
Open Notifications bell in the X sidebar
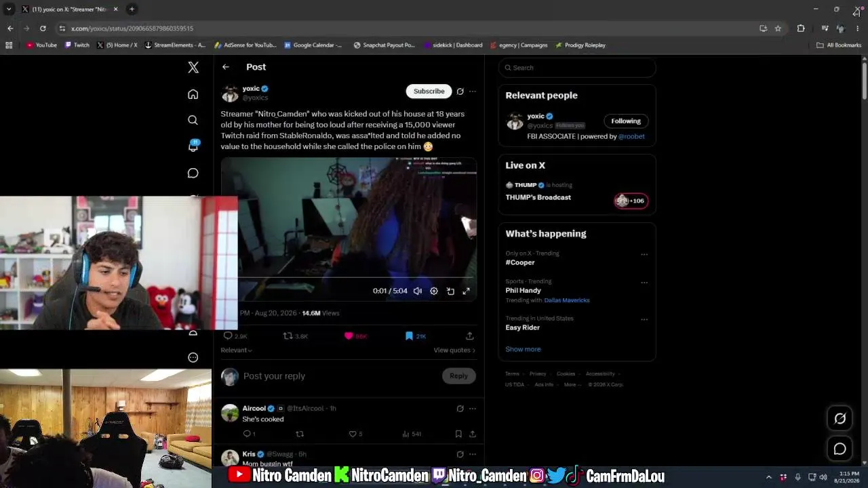(x=193, y=146)
